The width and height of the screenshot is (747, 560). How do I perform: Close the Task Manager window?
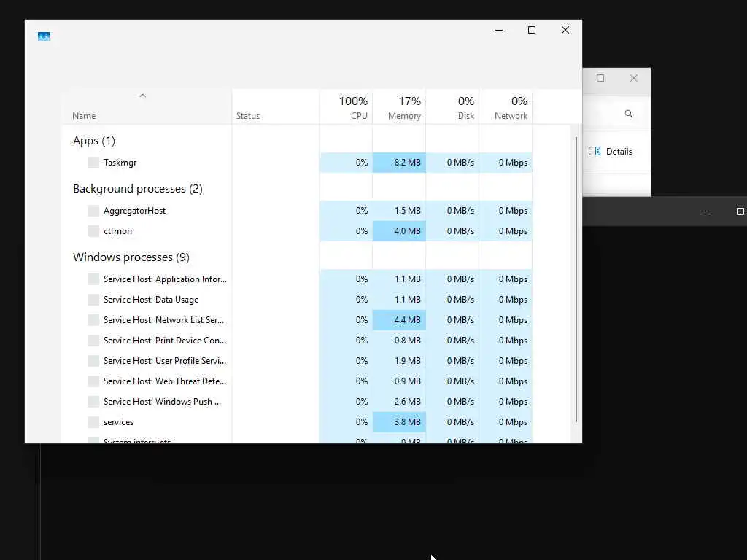tap(565, 30)
